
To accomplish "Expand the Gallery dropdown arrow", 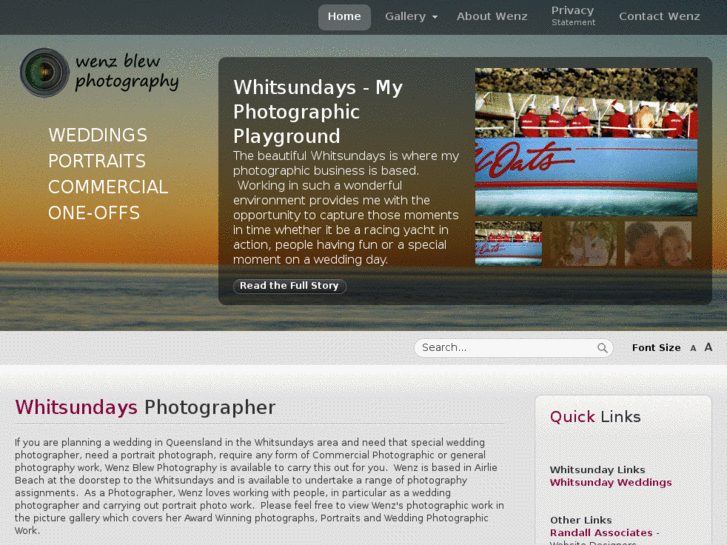I will (x=435, y=17).
